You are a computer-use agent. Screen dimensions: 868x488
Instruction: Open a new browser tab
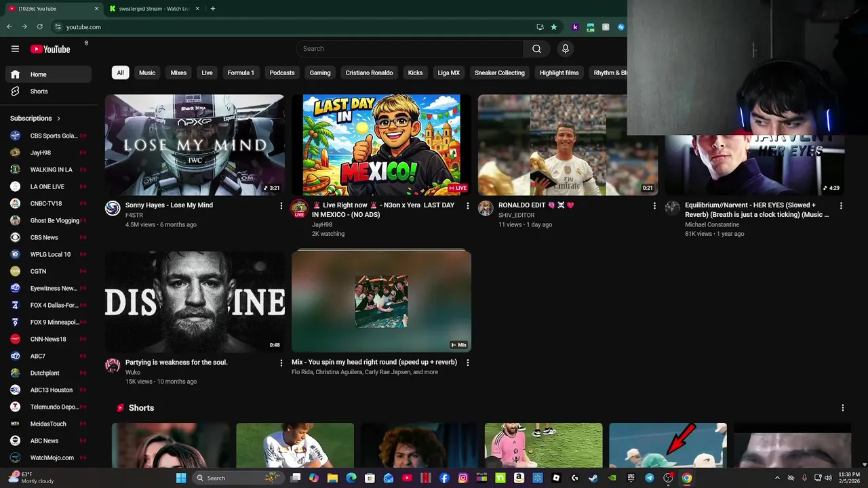213,9
